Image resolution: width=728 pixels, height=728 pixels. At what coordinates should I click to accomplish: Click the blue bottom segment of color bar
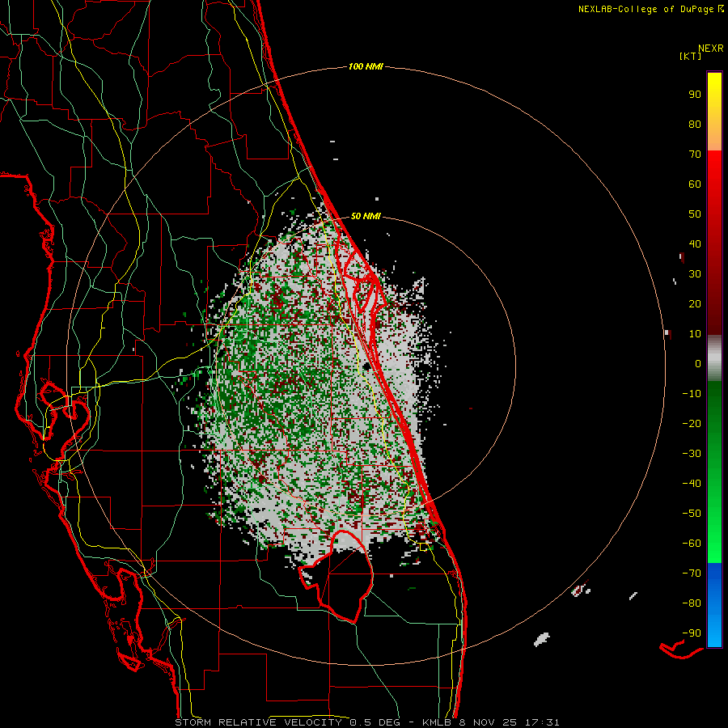[x=714, y=605]
